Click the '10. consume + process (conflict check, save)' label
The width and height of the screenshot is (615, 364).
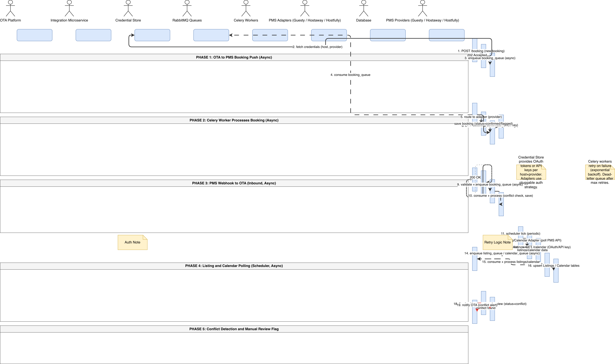(500, 196)
